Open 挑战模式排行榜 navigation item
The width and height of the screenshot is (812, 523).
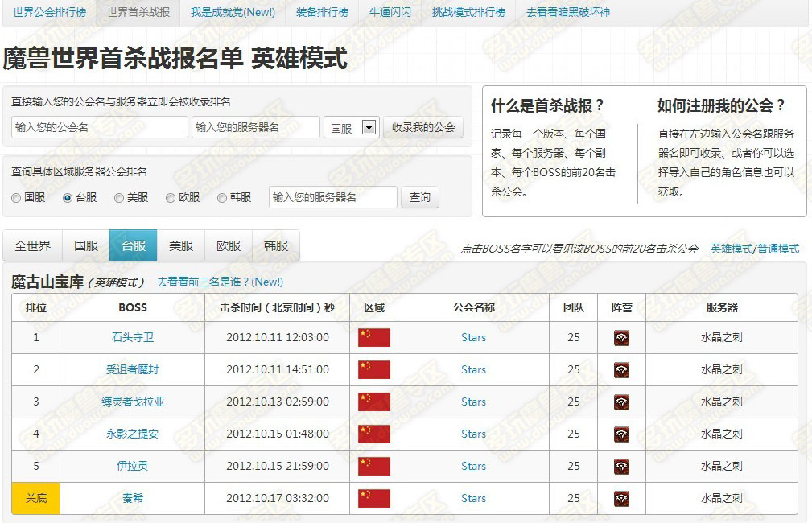tap(468, 12)
